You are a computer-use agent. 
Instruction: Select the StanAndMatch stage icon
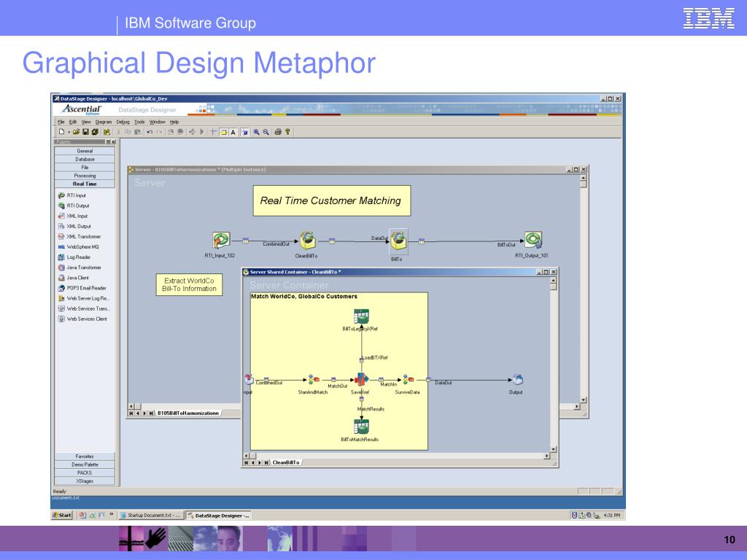[x=313, y=379]
